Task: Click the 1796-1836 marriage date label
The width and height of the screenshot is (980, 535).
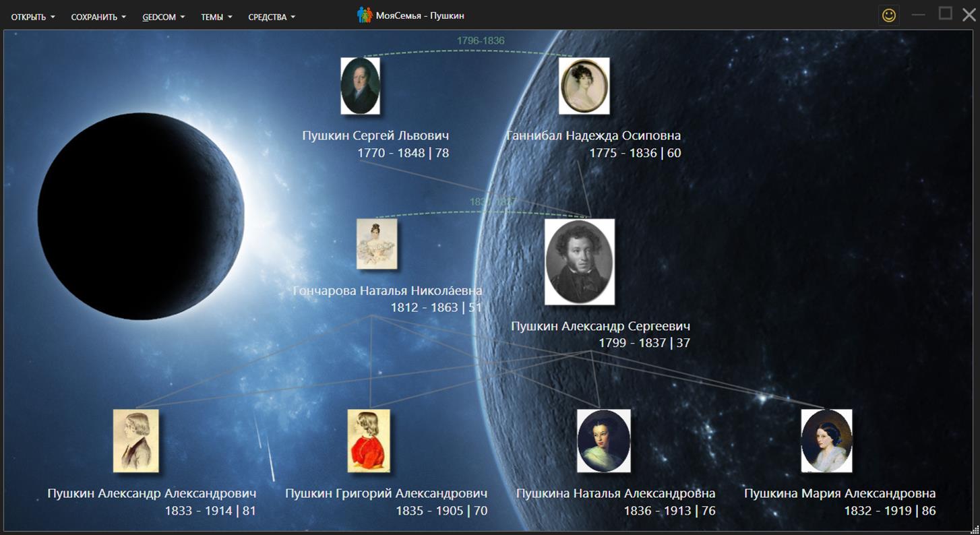Action: click(481, 40)
